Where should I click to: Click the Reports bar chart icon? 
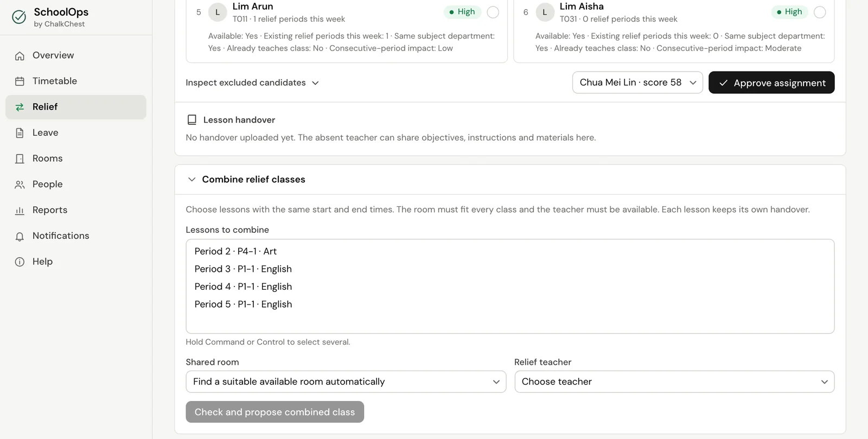[20, 210]
